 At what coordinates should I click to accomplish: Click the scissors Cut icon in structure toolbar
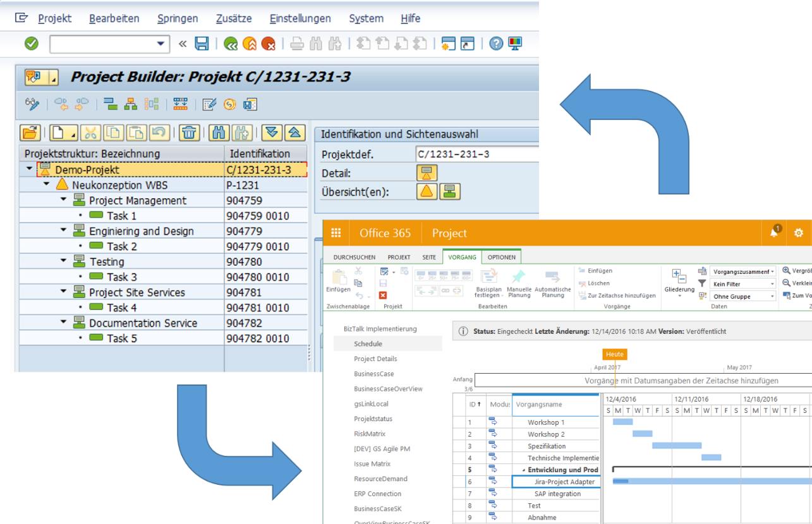[x=90, y=133]
